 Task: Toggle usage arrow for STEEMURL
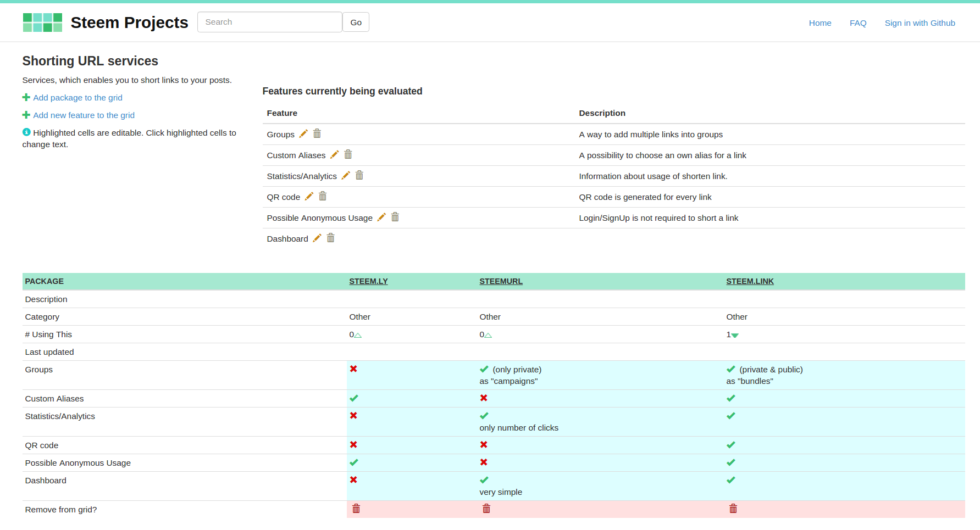pyautogui.click(x=488, y=335)
